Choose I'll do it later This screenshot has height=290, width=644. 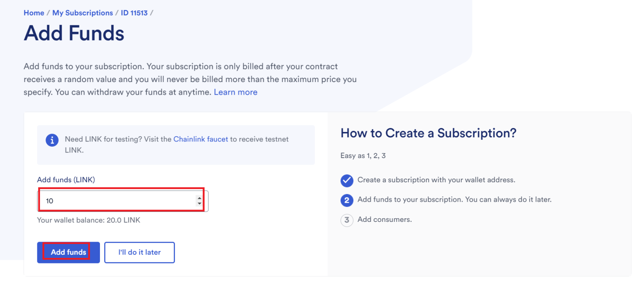[x=139, y=252]
